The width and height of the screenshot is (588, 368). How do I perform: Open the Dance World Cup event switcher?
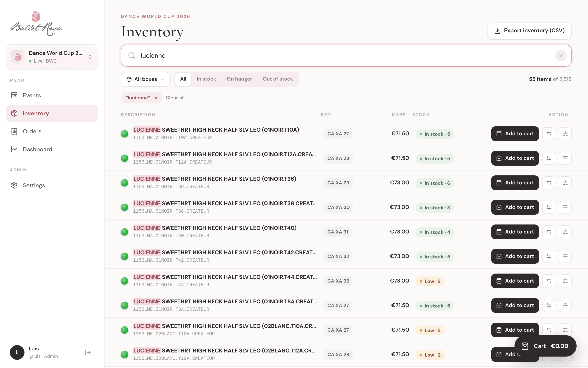coord(52,57)
